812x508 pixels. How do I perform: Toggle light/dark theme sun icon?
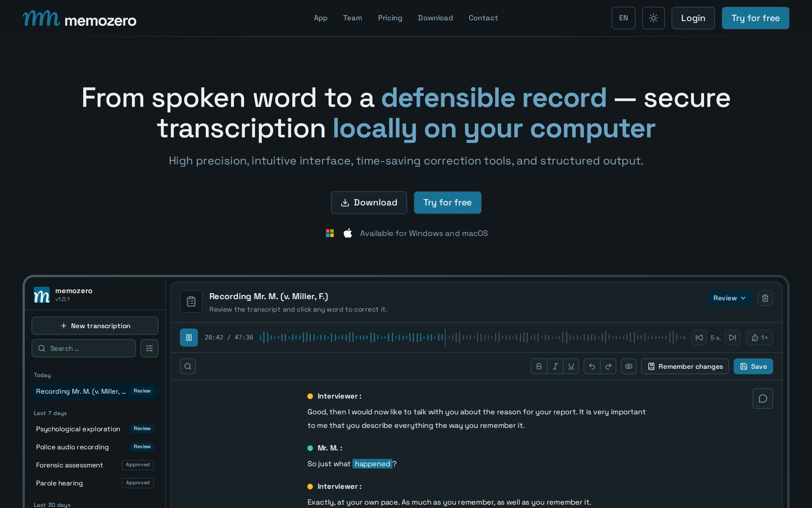653,18
